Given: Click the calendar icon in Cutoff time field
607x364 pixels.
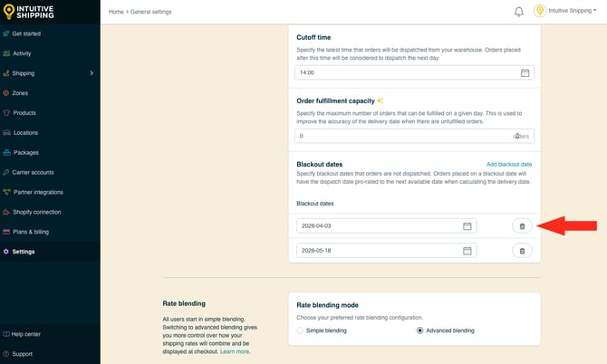Looking at the screenshot, I should tap(525, 72).
